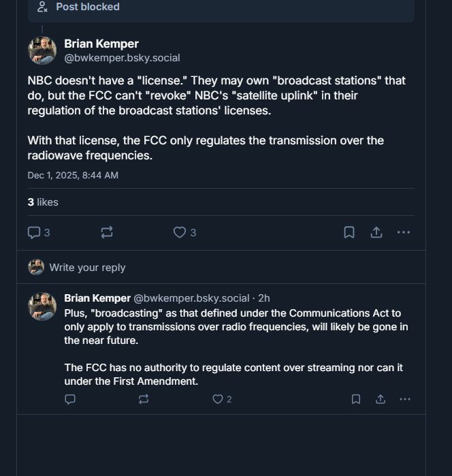Bookmark the main Brian Kemper post
Viewport: 452px width, 476px height.
(349, 232)
